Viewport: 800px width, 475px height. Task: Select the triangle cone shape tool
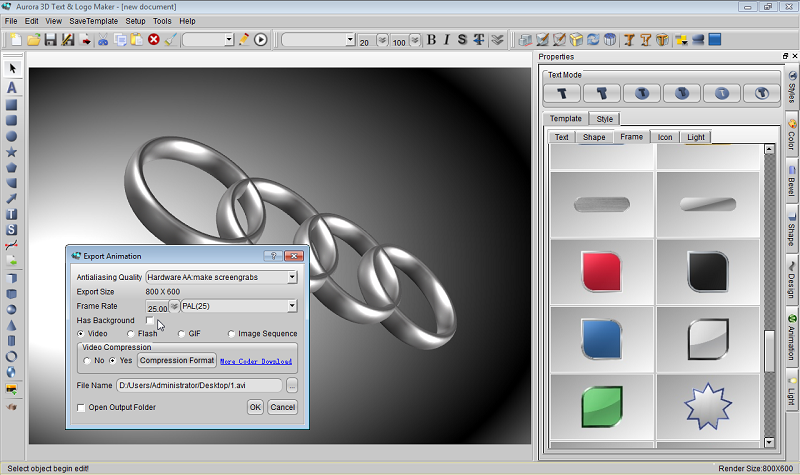pos(11,325)
